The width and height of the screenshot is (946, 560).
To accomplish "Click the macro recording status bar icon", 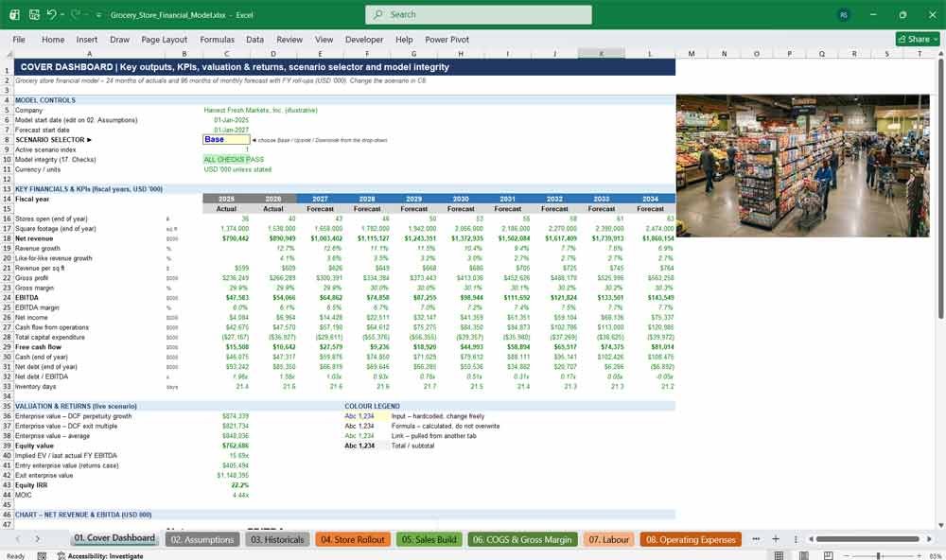I will (x=42, y=556).
